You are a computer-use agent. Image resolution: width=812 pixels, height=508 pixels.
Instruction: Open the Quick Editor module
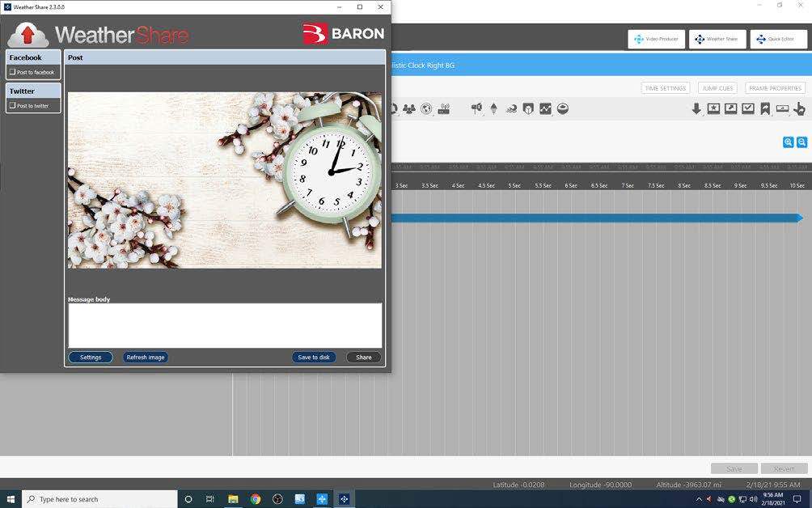pyautogui.click(x=776, y=39)
